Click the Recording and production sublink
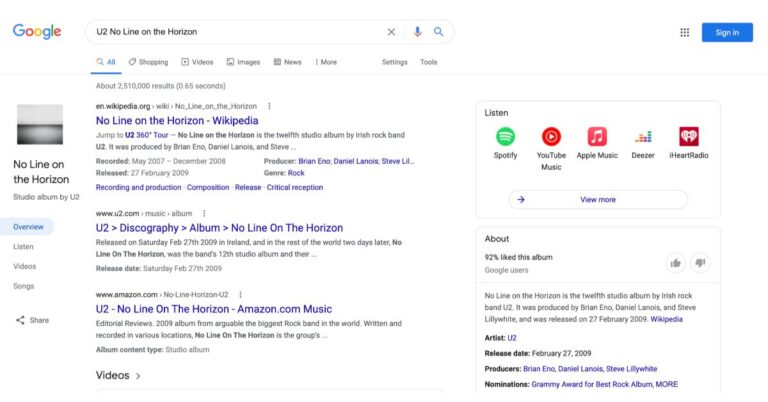 [138, 187]
